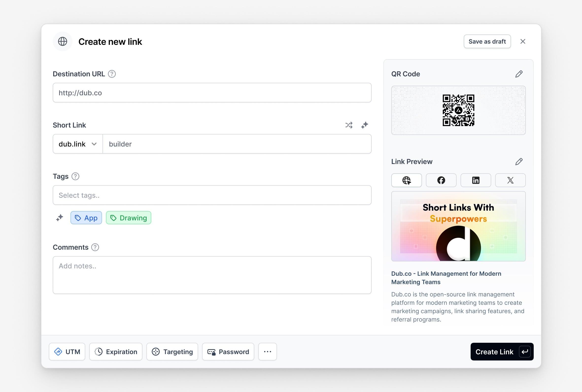Select the Facebook preview tab icon
582x392 pixels.
tap(441, 180)
